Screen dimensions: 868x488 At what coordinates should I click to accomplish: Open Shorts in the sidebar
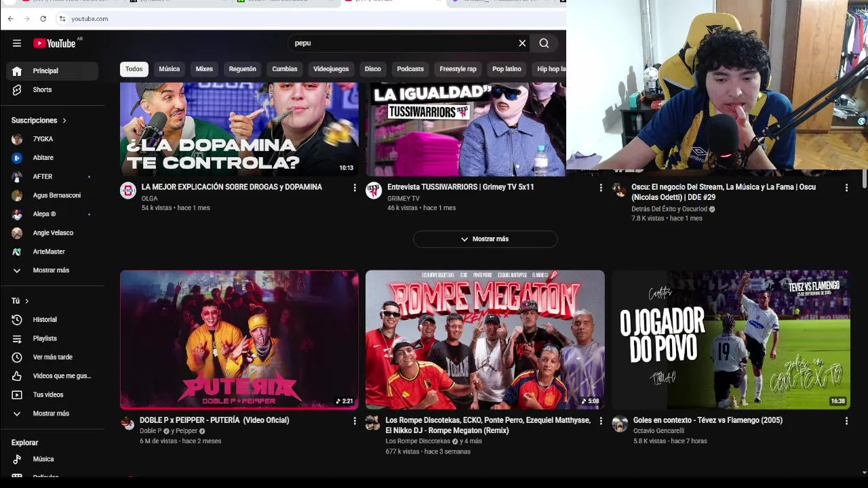point(52,89)
